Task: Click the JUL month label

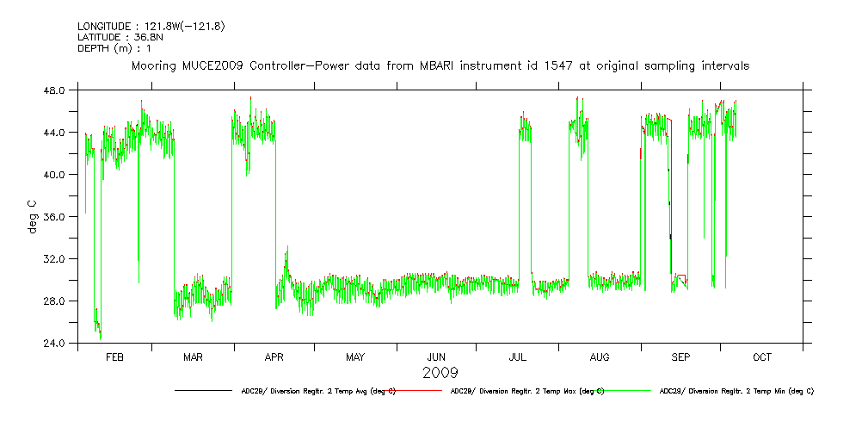Action: pos(518,356)
